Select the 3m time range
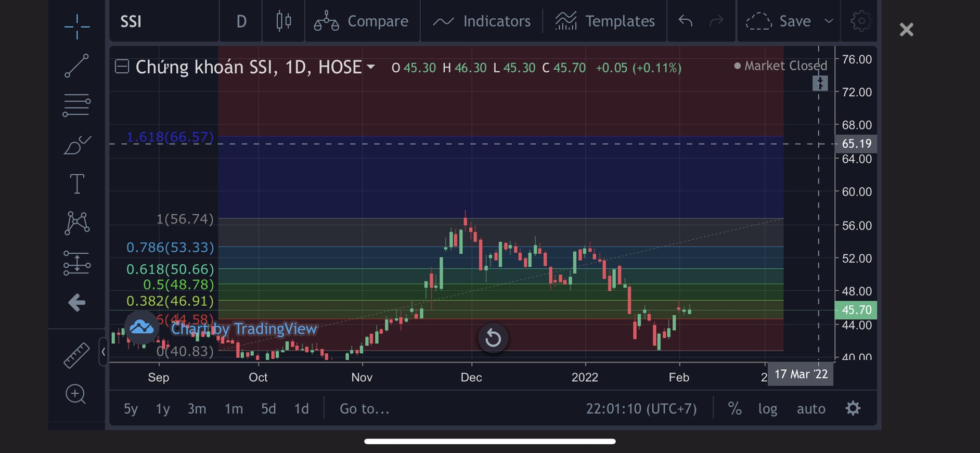 coord(197,409)
